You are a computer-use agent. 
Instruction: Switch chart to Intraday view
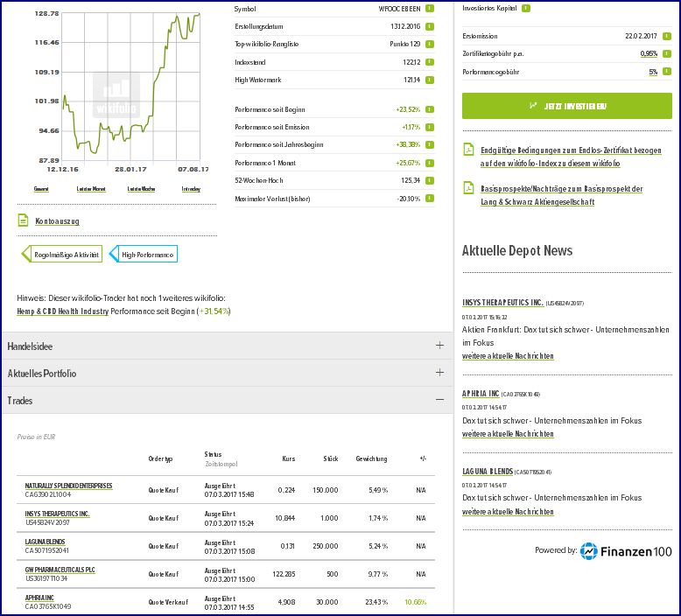pyautogui.click(x=191, y=188)
